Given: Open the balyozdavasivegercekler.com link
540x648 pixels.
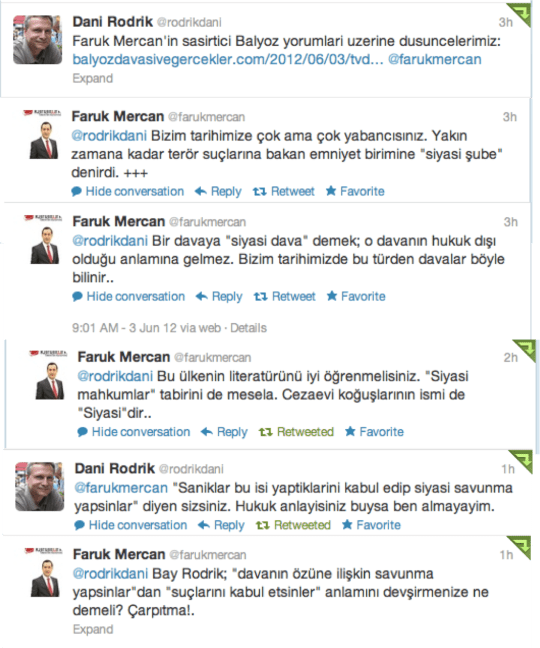Looking at the screenshot, I should click(x=228, y=60).
